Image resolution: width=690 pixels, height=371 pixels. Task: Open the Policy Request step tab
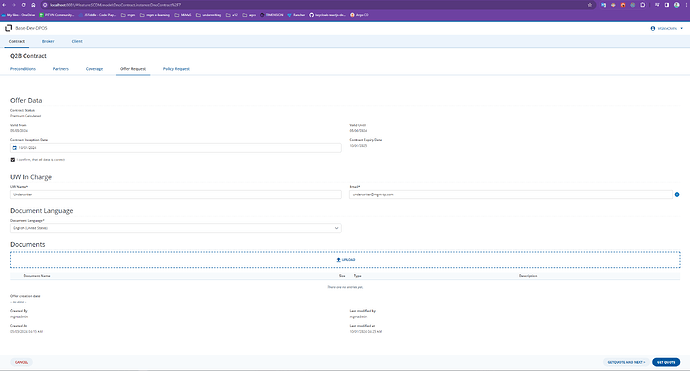click(x=176, y=69)
